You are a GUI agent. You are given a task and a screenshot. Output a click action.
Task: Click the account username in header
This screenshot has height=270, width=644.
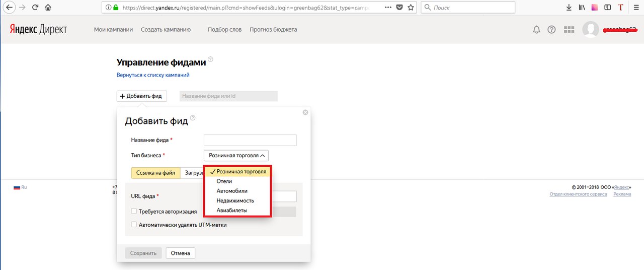[620, 30]
